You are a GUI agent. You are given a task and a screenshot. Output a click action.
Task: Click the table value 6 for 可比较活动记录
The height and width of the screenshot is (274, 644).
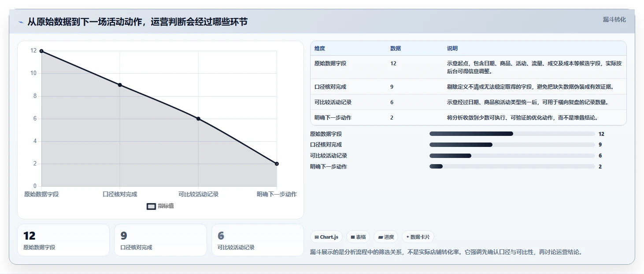(392, 102)
